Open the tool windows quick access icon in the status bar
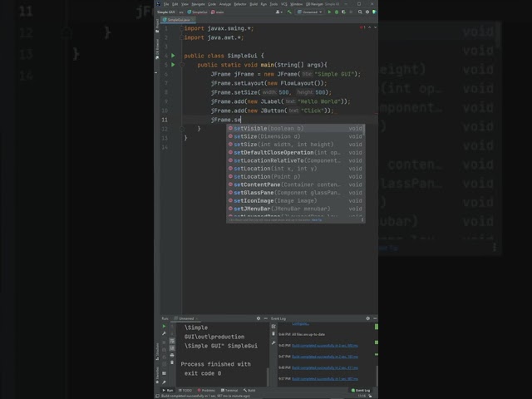This screenshot has height=399, width=532. click(157, 396)
